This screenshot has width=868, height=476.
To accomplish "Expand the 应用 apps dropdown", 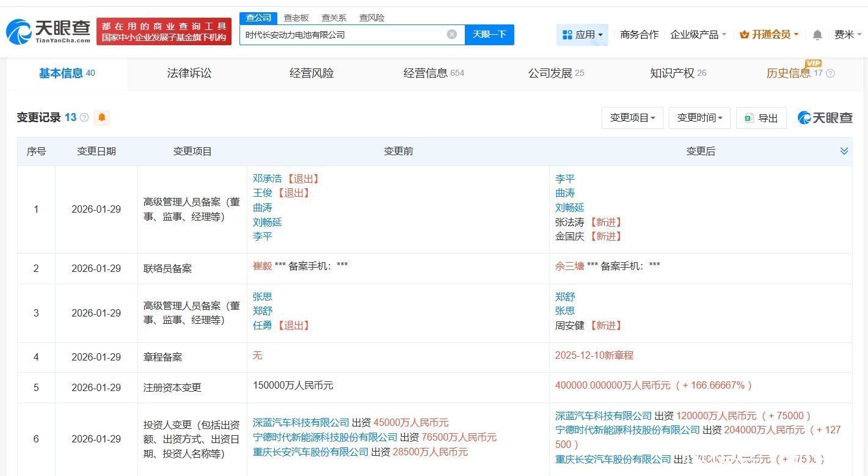I will pyautogui.click(x=582, y=35).
